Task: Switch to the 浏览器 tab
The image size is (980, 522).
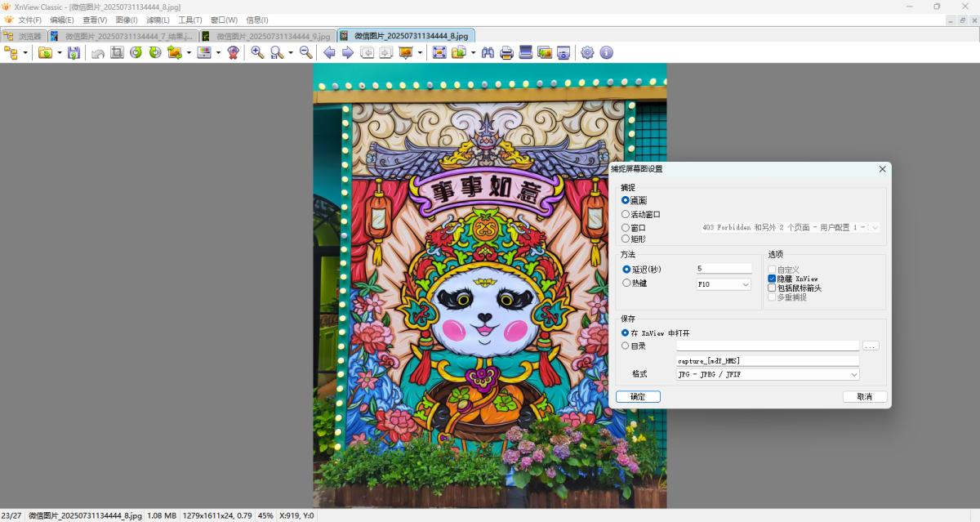Action: (x=24, y=36)
